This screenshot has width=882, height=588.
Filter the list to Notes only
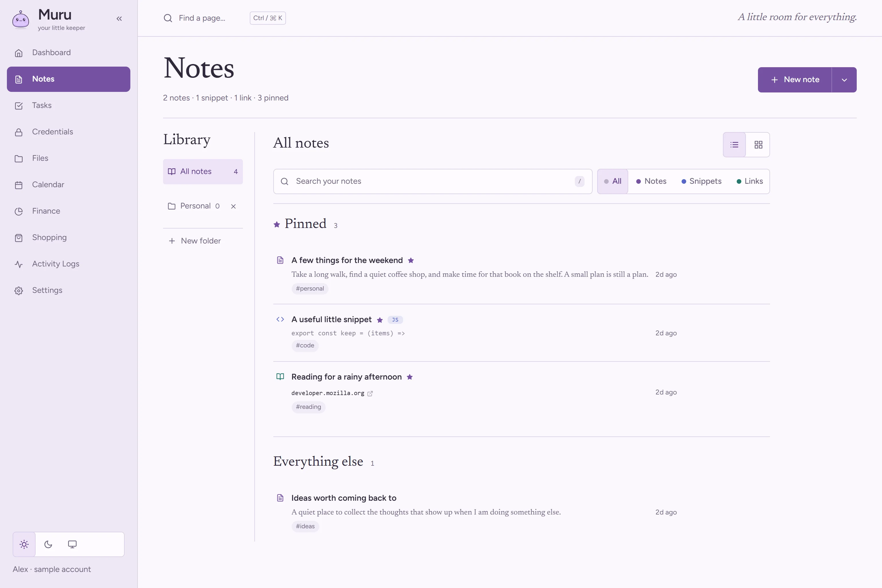tap(651, 181)
